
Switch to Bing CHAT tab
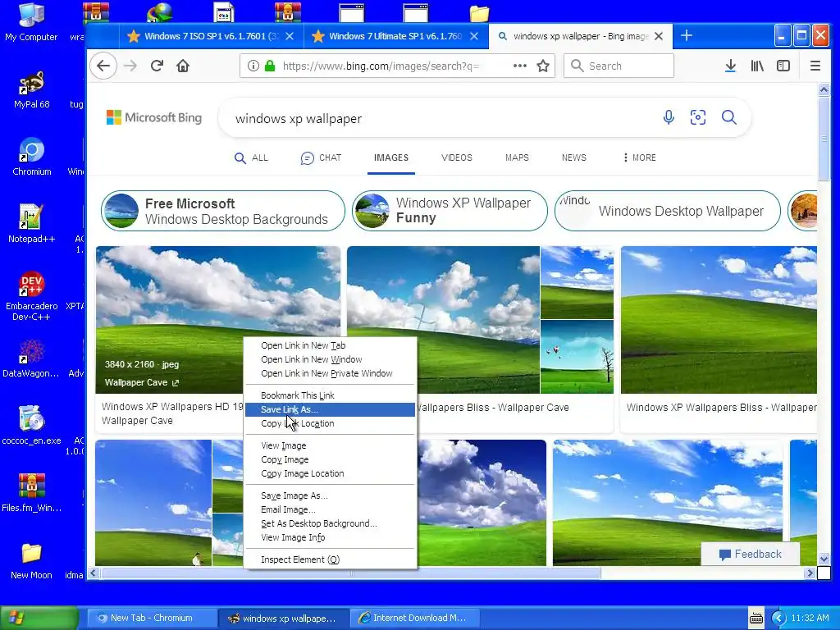321,158
